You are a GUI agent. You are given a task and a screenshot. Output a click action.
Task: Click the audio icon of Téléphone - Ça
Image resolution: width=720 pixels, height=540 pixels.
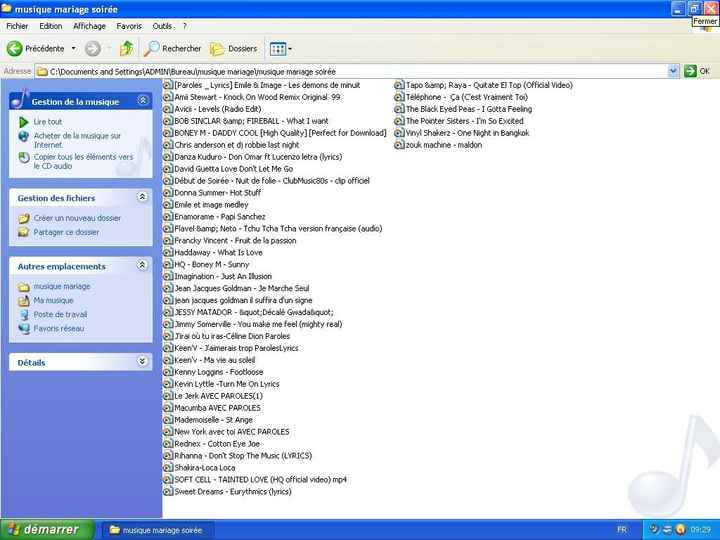(x=399, y=97)
